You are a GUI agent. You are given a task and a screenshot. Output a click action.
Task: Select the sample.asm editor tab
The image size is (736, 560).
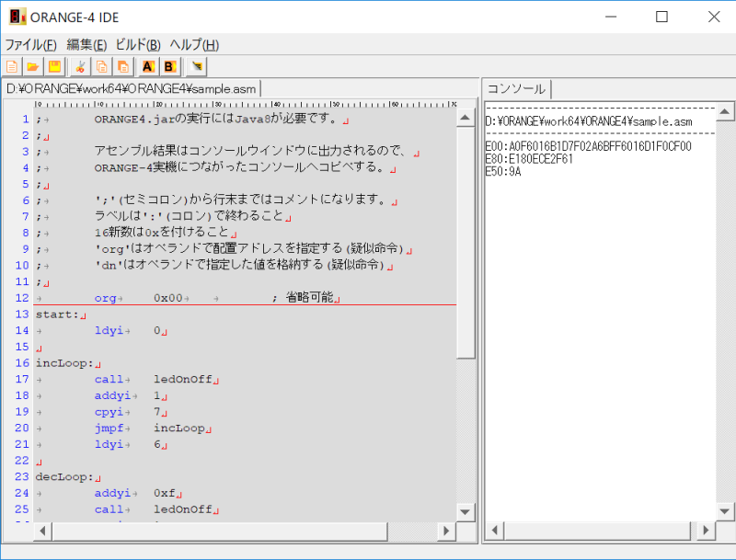(x=132, y=88)
